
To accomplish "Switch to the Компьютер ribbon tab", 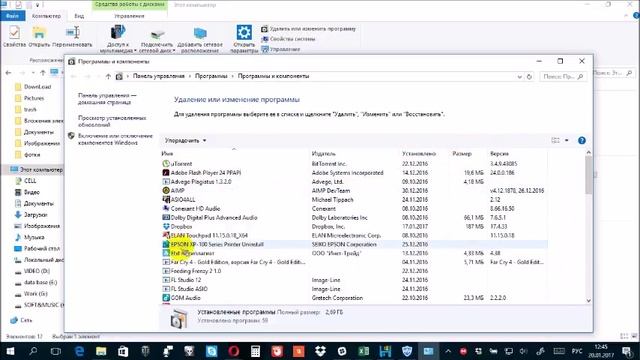I will pyautogui.click(x=46, y=16).
